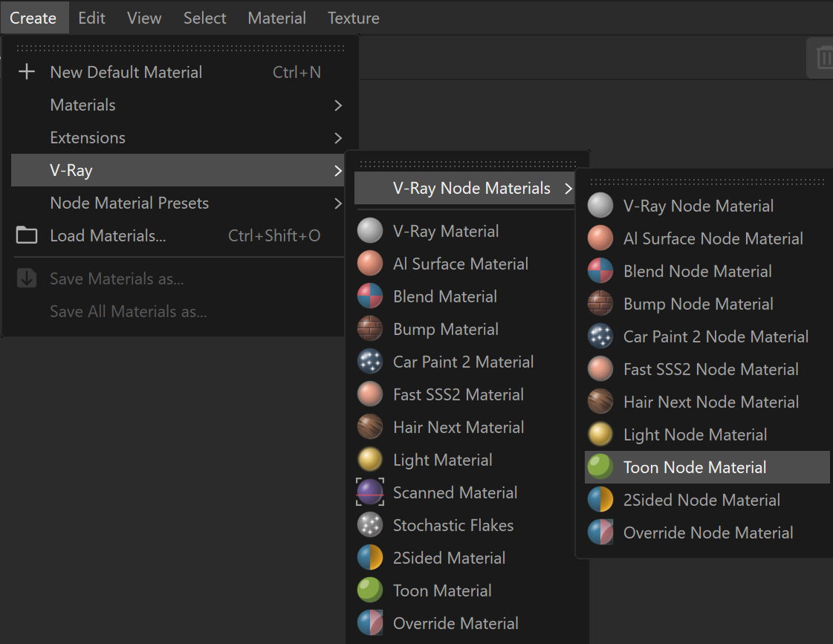Viewport: 833px width, 644px height.
Task: Click the Override Node Material icon
Action: click(x=600, y=533)
